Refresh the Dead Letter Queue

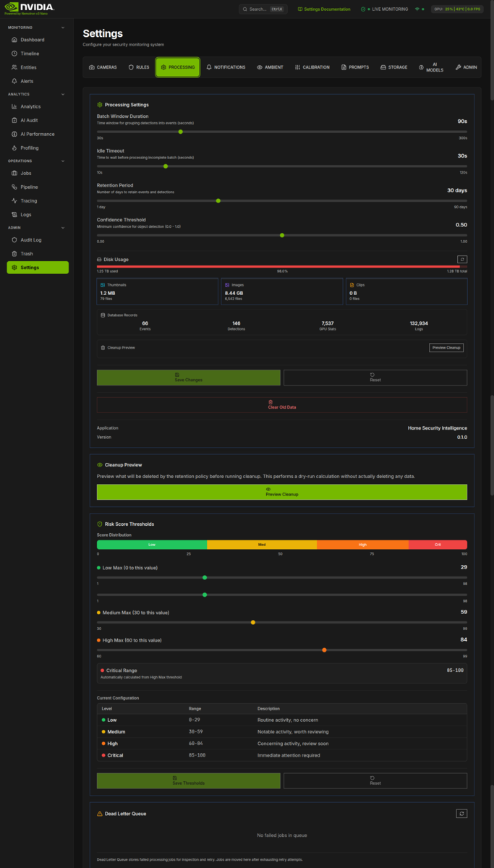pos(461,814)
